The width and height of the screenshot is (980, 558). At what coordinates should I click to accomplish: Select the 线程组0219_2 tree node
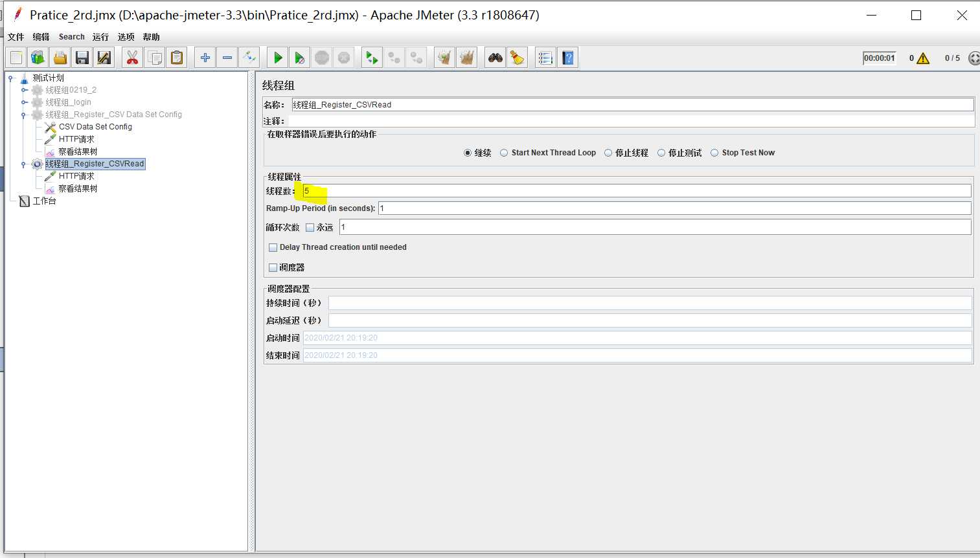tap(71, 90)
